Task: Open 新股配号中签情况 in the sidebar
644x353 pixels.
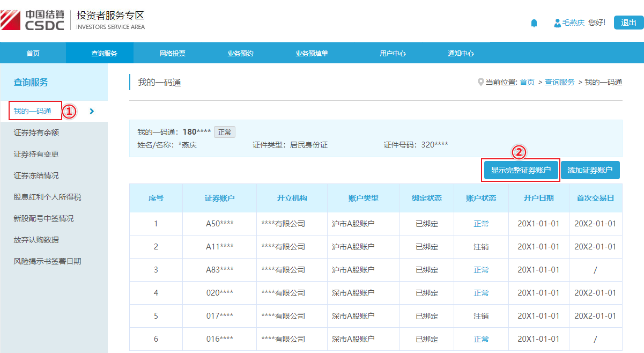Action: [43, 218]
